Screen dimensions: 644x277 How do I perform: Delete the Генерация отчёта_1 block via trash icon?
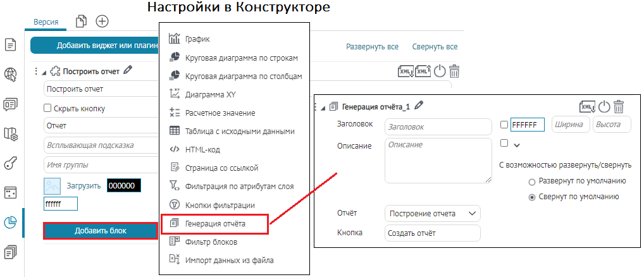(618, 106)
